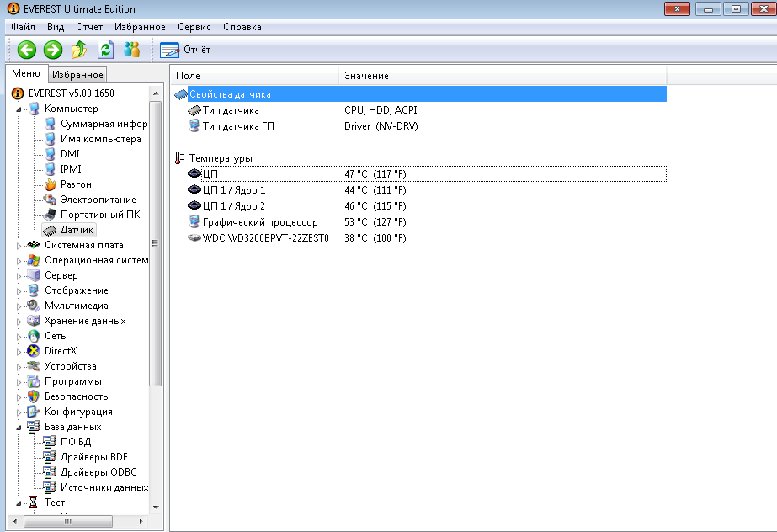Open Электропитание power management item
The height and width of the screenshot is (532, 777).
tap(98, 199)
